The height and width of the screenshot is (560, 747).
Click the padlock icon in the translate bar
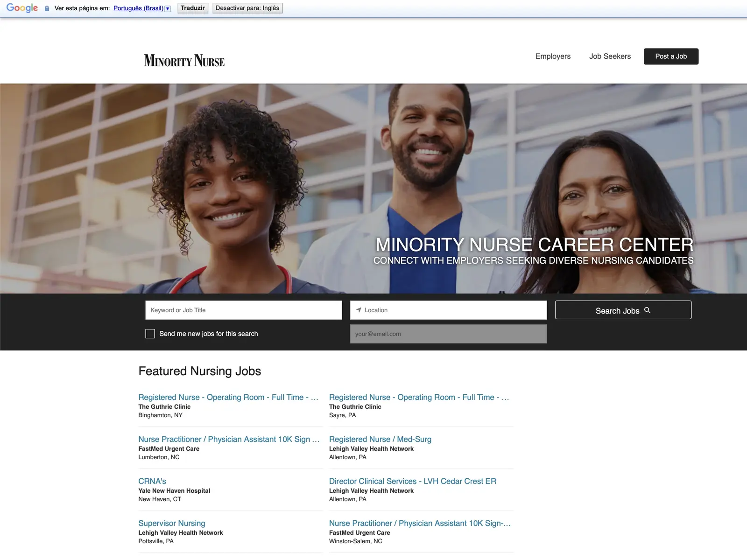[47, 8]
